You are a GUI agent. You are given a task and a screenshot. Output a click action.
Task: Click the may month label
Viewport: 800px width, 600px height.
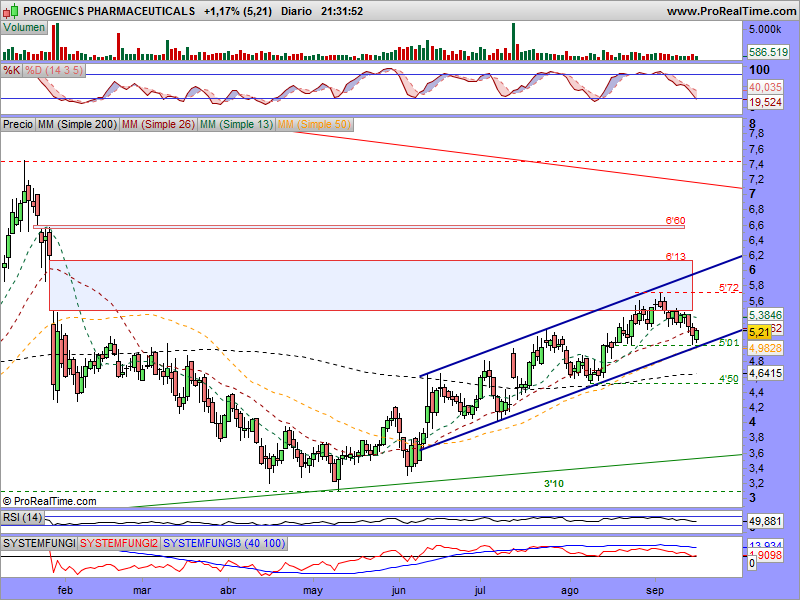coord(313,590)
